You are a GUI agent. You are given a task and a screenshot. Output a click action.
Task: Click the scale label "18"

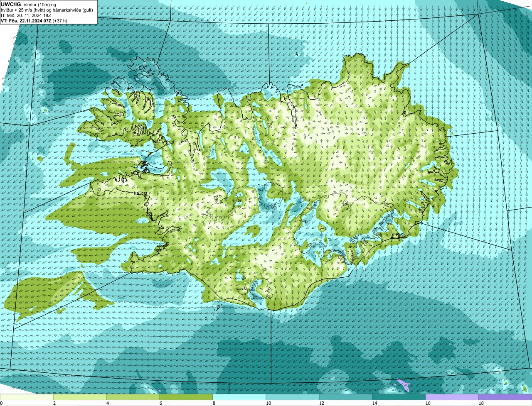pos(481,403)
